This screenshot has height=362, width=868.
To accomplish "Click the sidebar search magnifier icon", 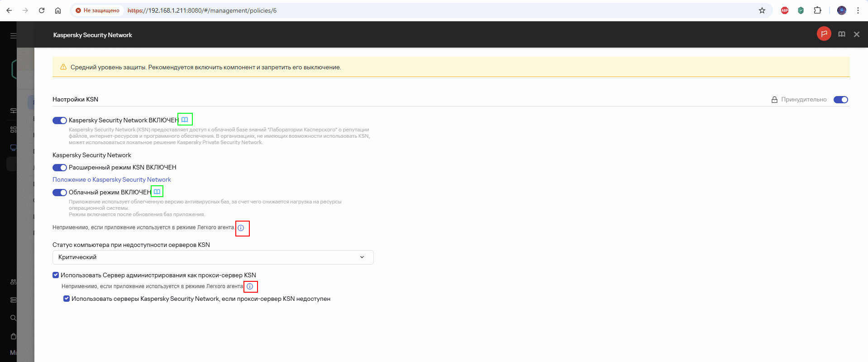I will pyautogui.click(x=14, y=318).
